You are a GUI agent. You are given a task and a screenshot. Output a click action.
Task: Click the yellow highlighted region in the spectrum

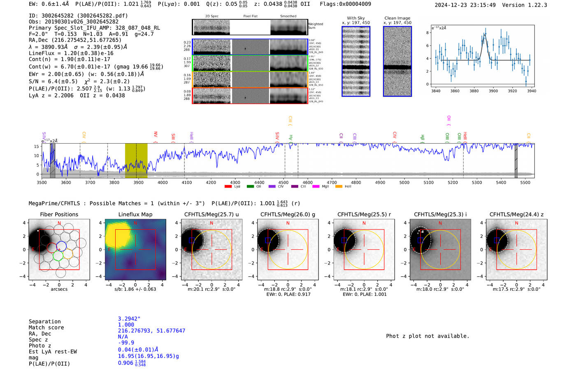click(136, 161)
